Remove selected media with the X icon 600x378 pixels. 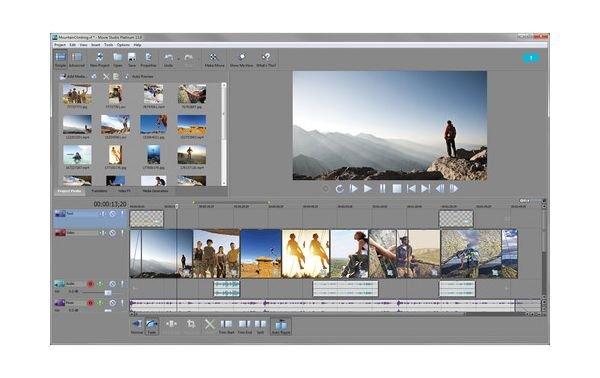tap(106, 77)
